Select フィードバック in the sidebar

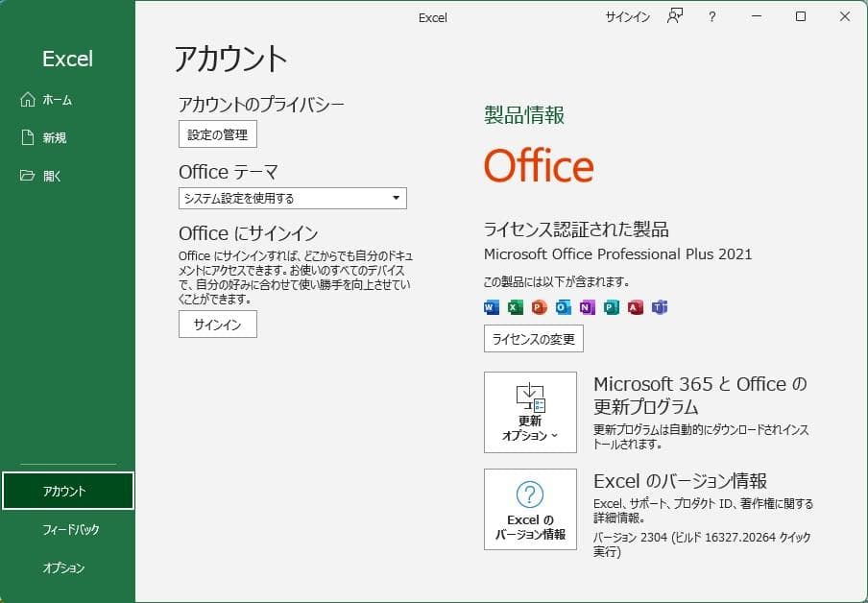click(67, 529)
